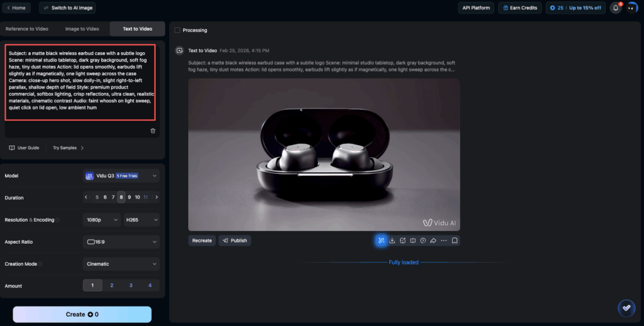The image size is (644, 326).
Task: Switch to Reference to Video tab
Action: pyautogui.click(x=27, y=29)
